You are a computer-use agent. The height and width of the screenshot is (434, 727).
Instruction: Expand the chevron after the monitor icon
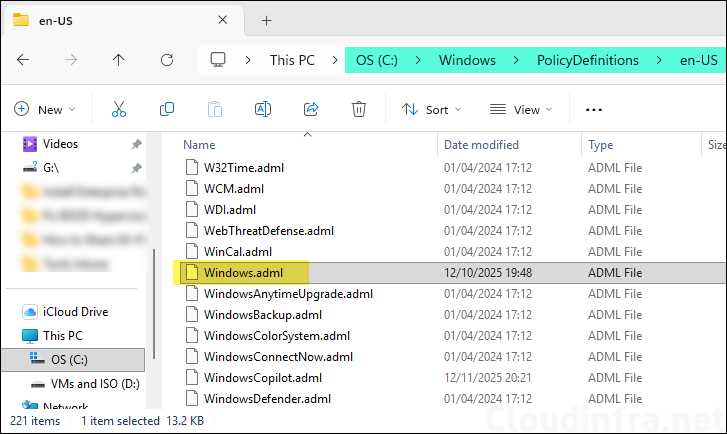tap(248, 60)
